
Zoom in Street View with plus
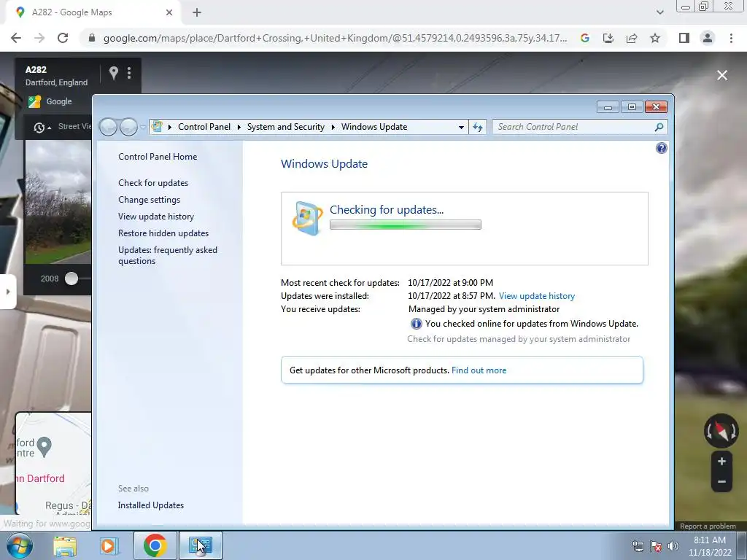[721, 462]
